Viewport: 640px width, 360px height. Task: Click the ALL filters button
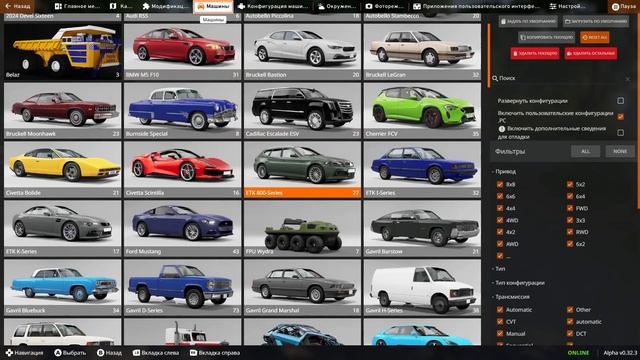585,151
